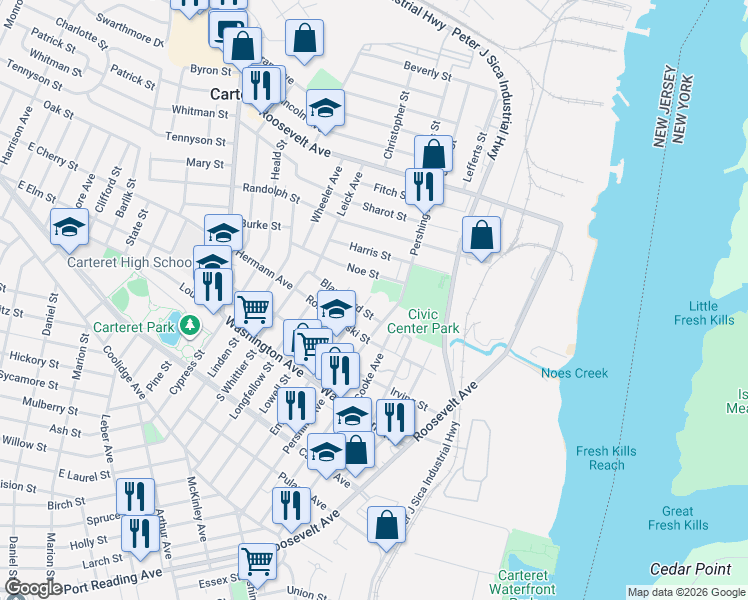748x600 pixels.
Task: Open the school marker near Noe St
Action: (x=336, y=312)
